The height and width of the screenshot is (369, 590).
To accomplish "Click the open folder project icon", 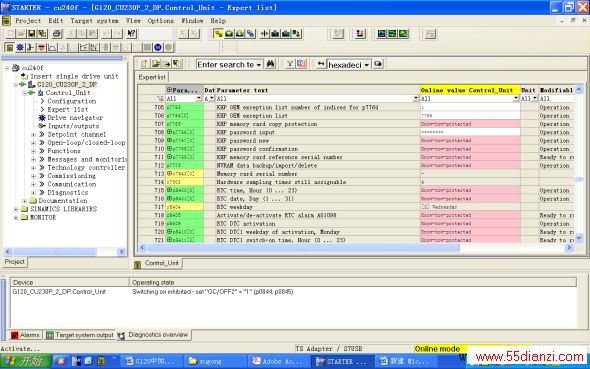I will pyautogui.click(x=21, y=34).
